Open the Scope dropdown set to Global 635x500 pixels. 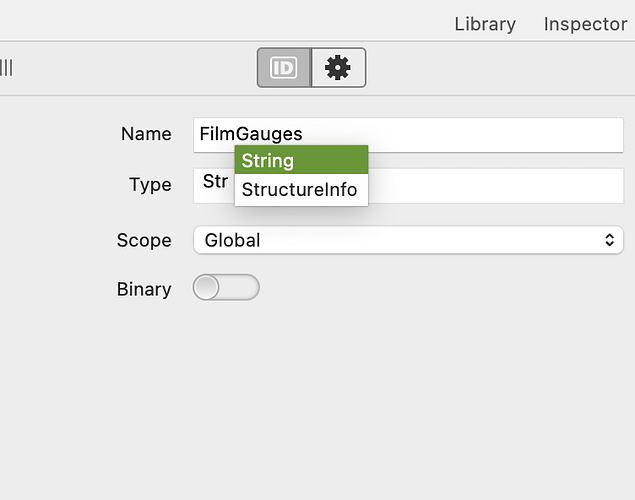click(408, 240)
